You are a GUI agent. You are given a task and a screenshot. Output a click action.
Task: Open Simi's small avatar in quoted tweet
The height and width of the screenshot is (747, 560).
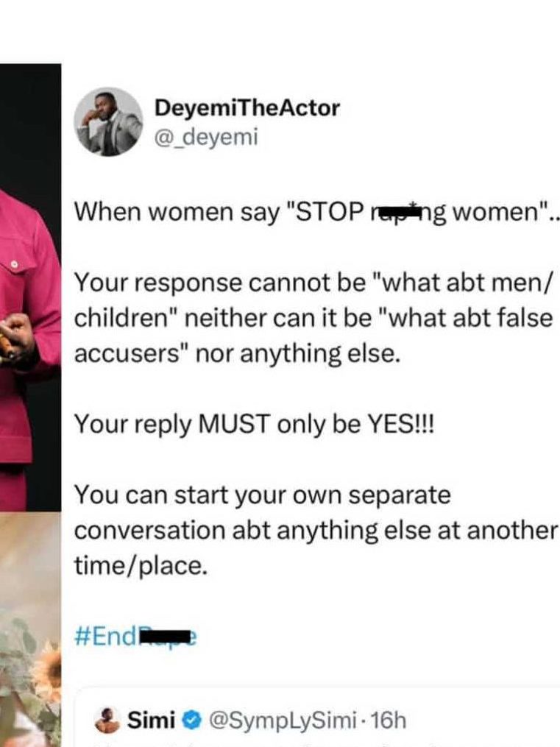point(107,720)
